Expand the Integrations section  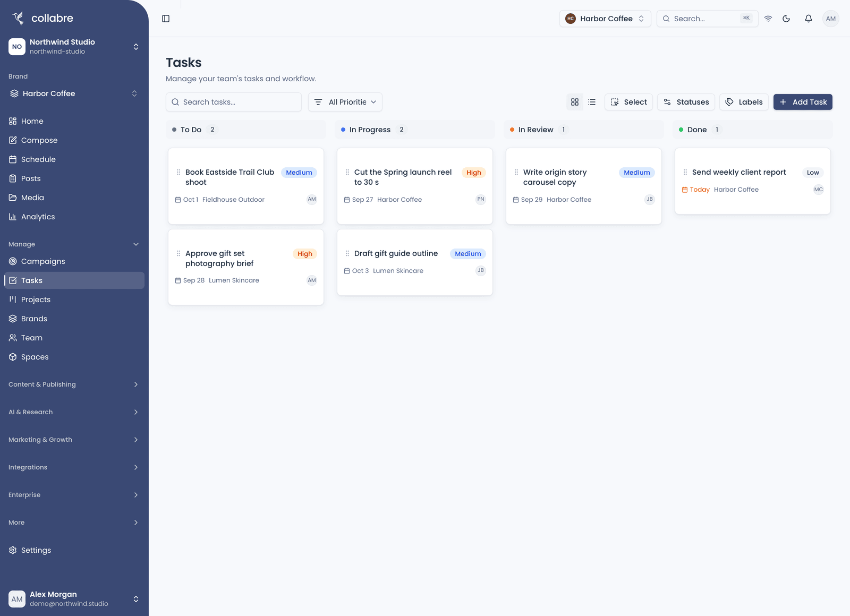74,467
